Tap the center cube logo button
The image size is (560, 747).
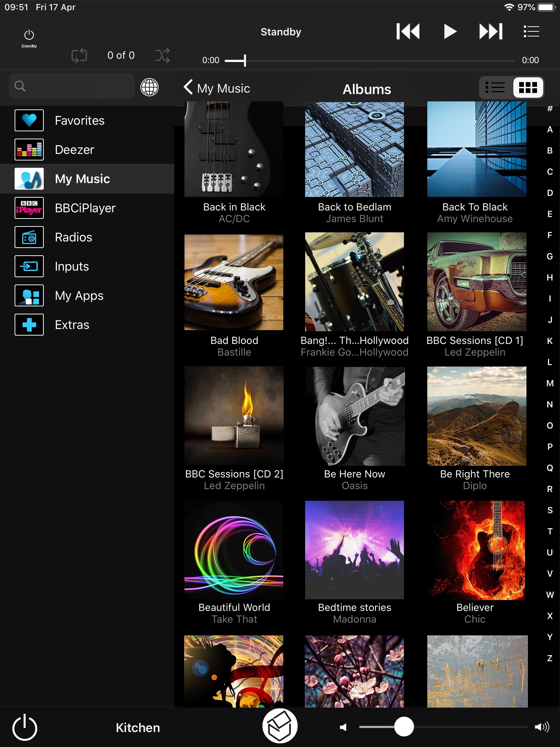(280, 726)
